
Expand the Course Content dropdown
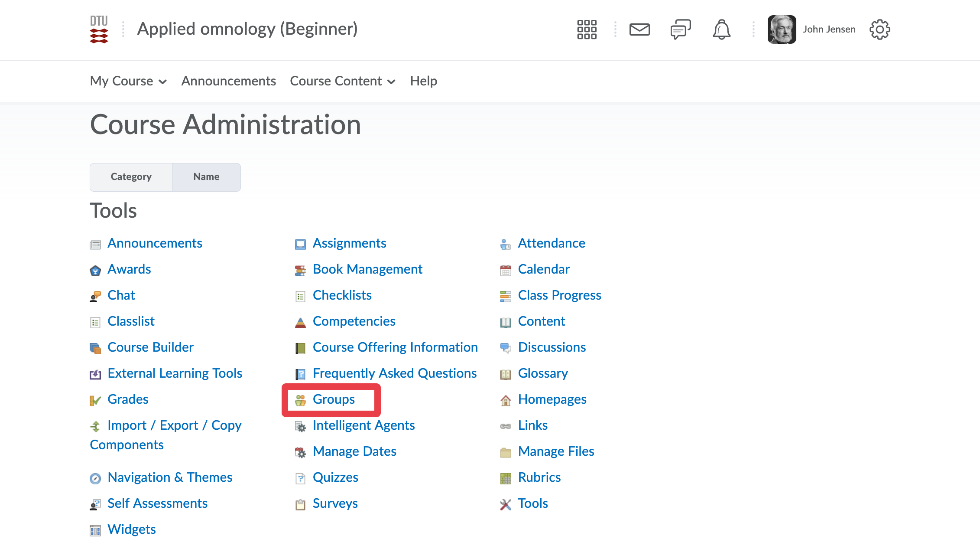pyautogui.click(x=342, y=81)
